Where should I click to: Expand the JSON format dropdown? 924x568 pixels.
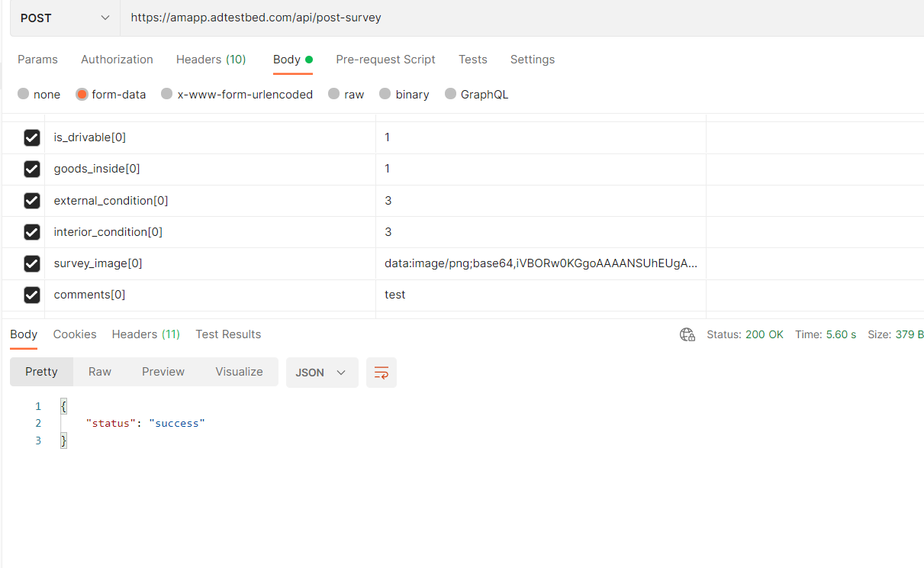tap(322, 373)
